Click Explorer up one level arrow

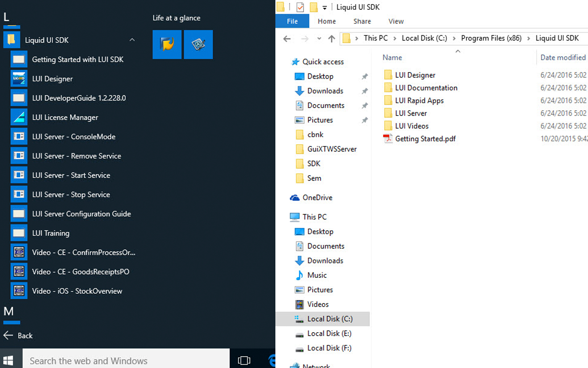tap(332, 38)
